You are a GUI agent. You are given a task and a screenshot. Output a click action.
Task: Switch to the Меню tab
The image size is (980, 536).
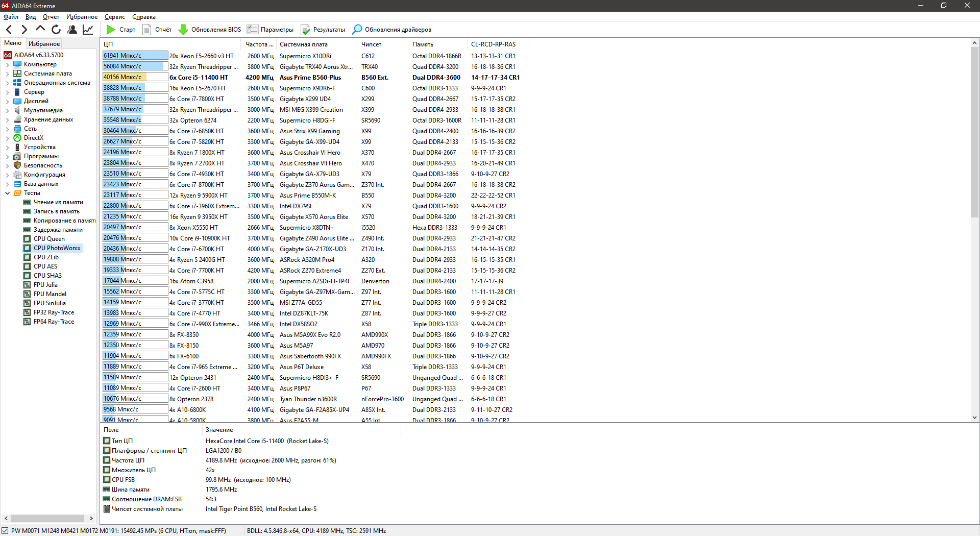(x=13, y=43)
